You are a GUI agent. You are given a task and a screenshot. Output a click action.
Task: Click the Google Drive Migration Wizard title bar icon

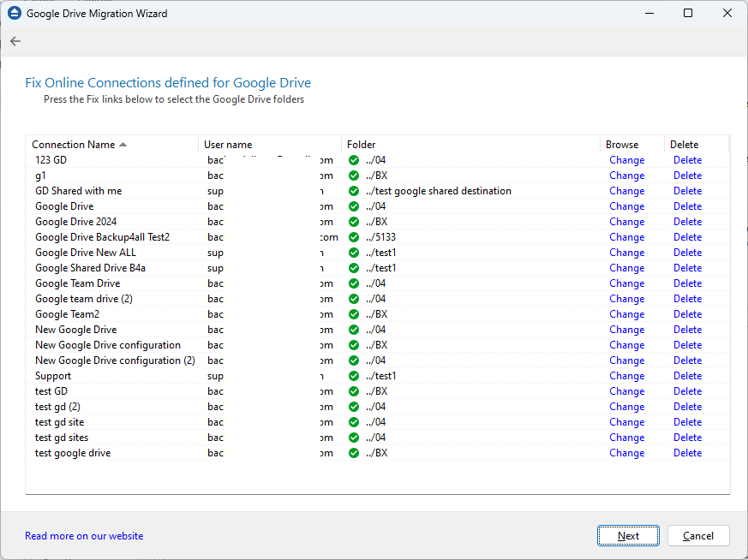(13, 13)
